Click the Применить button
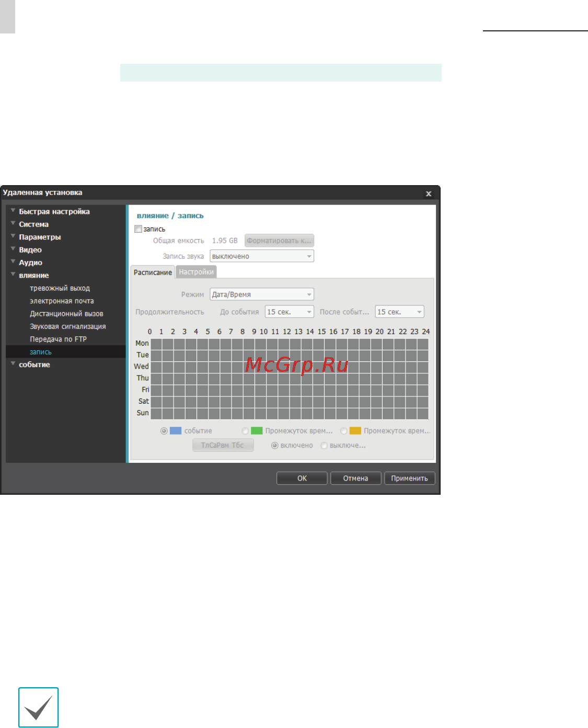Screen dimensions: 588x728 pyautogui.click(x=410, y=478)
